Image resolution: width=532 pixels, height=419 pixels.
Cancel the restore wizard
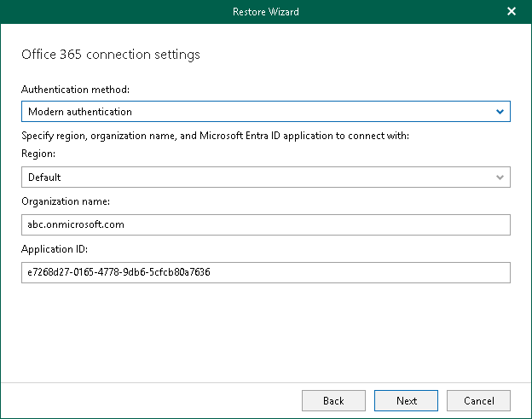pyautogui.click(x=478, y=400)
